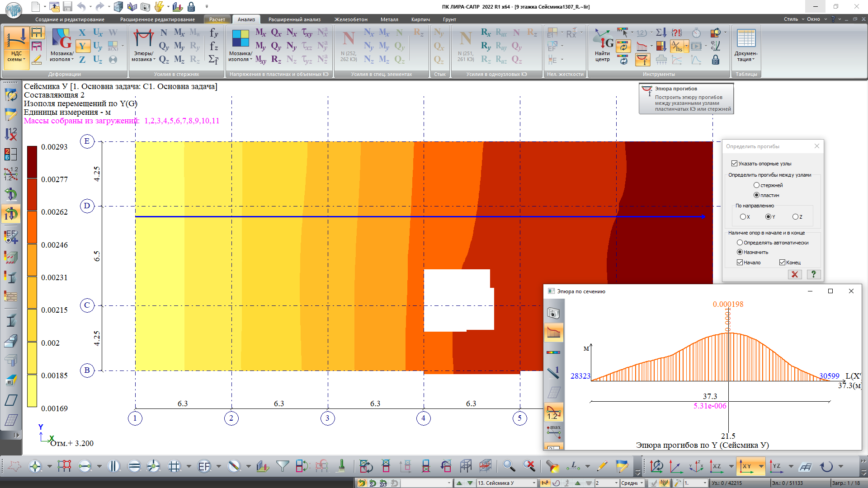Click the НДС схемы button
Viewport: 868px width, 488px height.
coord(16,47)
